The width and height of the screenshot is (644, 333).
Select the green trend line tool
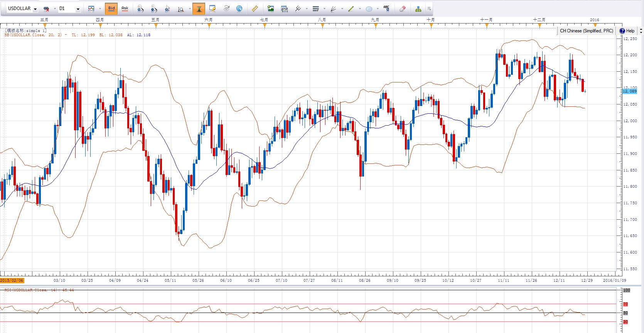tap(351, 8)
